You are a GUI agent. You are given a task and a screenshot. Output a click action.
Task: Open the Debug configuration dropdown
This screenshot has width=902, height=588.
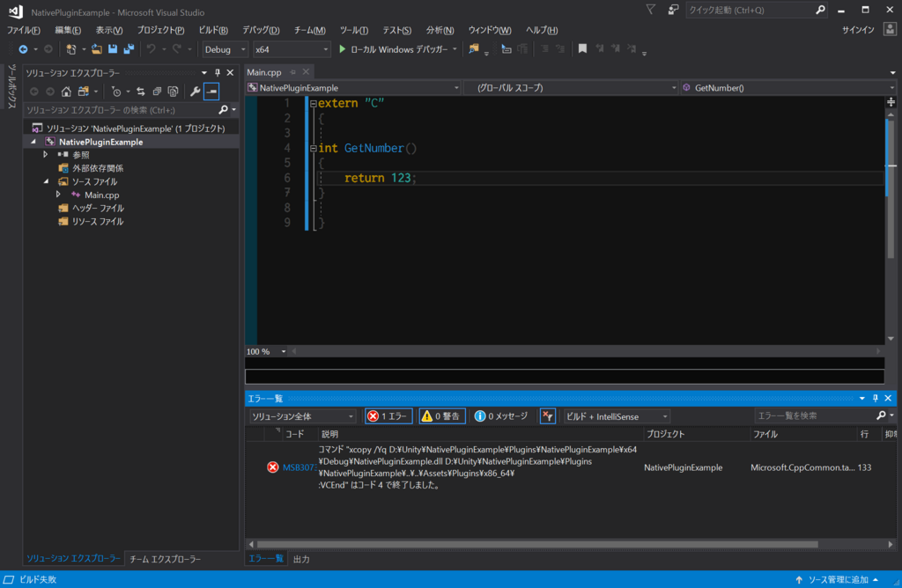(x=225, y=49)
